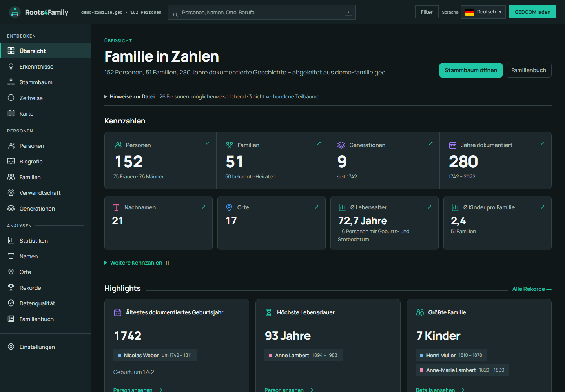Click arrow icon on Ø Lebensalter card

pos(429,207)
